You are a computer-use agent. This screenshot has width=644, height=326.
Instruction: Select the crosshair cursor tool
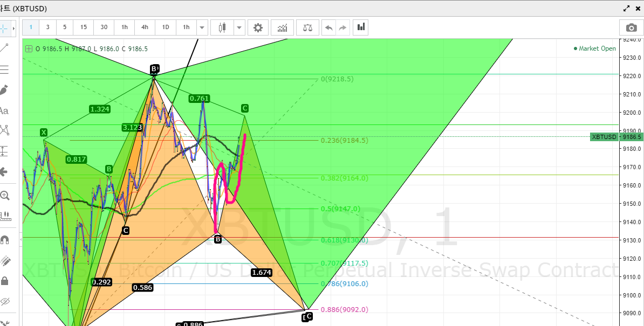(4, 29)
